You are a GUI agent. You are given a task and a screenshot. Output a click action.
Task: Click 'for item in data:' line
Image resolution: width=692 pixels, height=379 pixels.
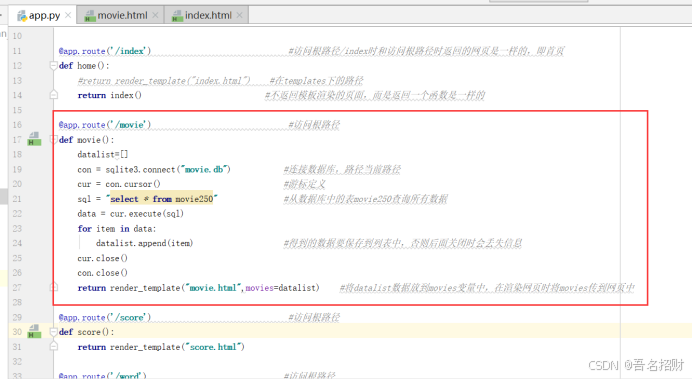(117, 229)
